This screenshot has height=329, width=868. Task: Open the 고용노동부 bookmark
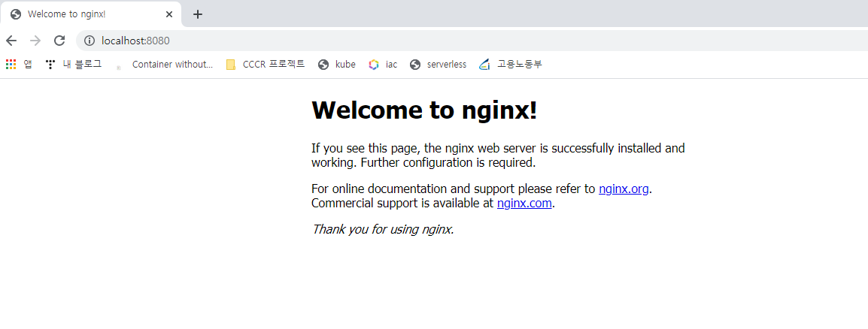pyautogui.click(x=511, y=65)
